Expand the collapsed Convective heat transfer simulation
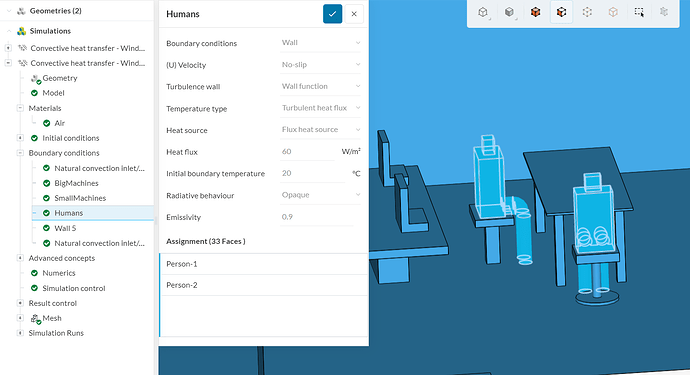The image size is (690, 375). (8, 48)
